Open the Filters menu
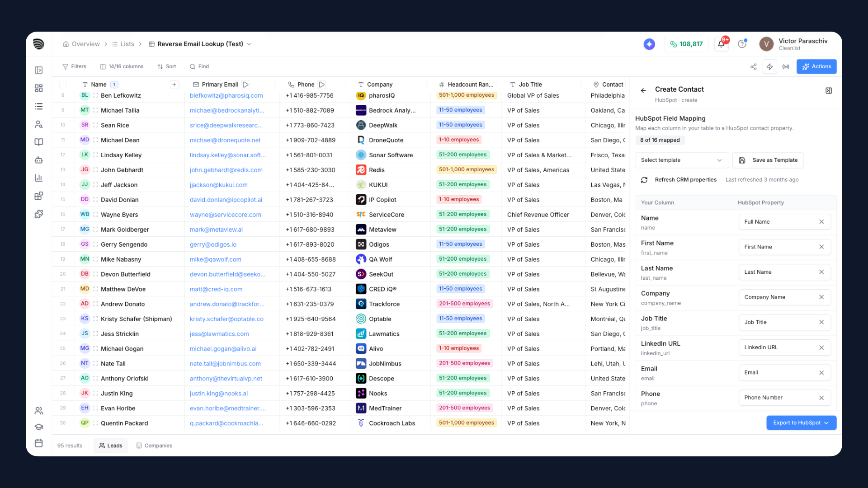The image size is (868, 488). pos(74,66)
